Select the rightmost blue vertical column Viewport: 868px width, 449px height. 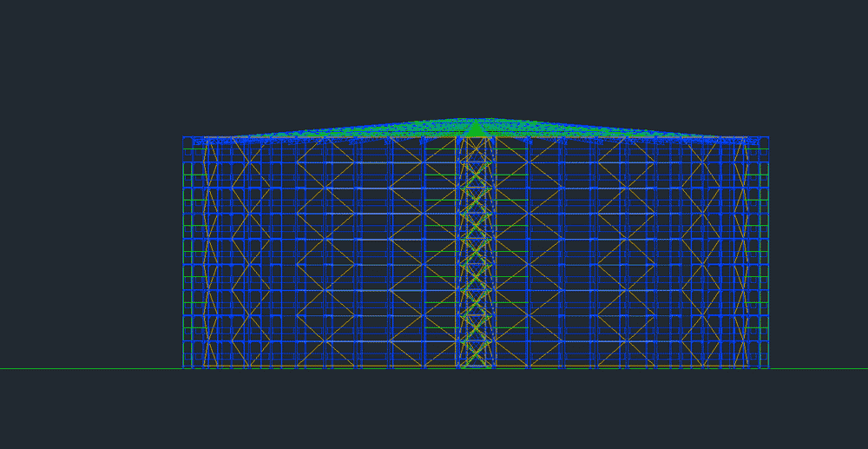tap(768, 252)
